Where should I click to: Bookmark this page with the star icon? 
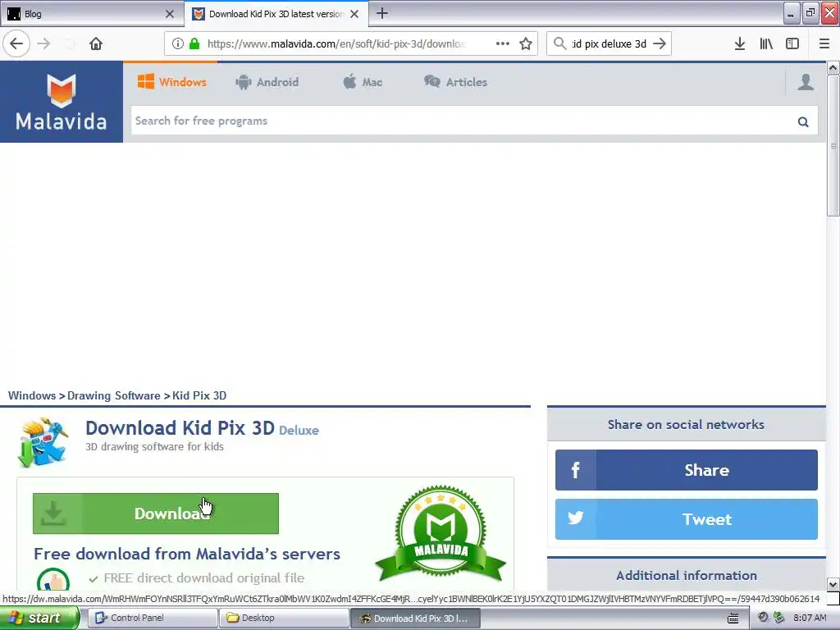pos(526,44)
